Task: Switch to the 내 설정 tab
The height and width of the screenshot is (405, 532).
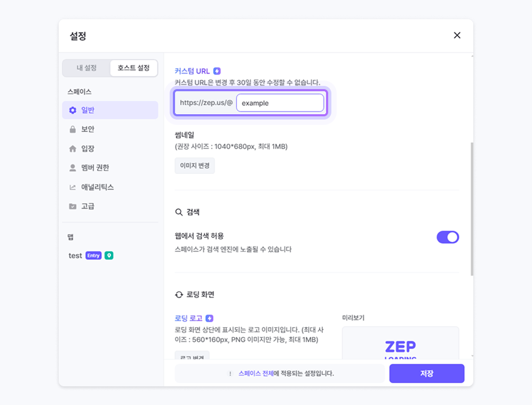Action: click(x=86, y=68)
